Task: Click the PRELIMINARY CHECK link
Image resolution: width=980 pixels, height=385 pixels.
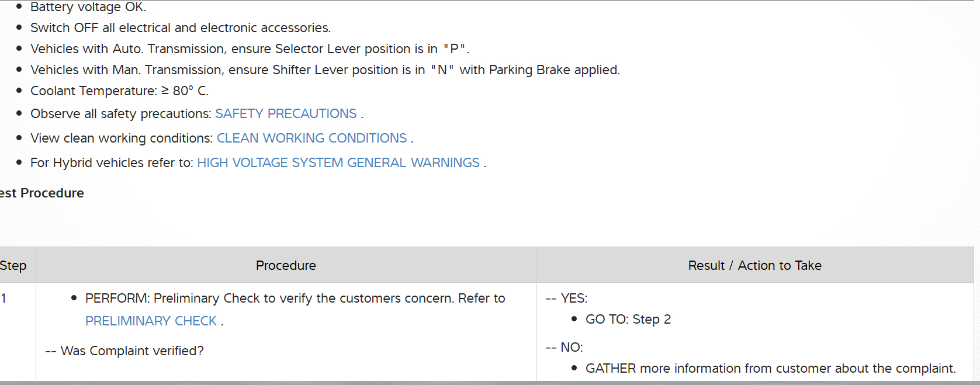Action: [151, 321]
